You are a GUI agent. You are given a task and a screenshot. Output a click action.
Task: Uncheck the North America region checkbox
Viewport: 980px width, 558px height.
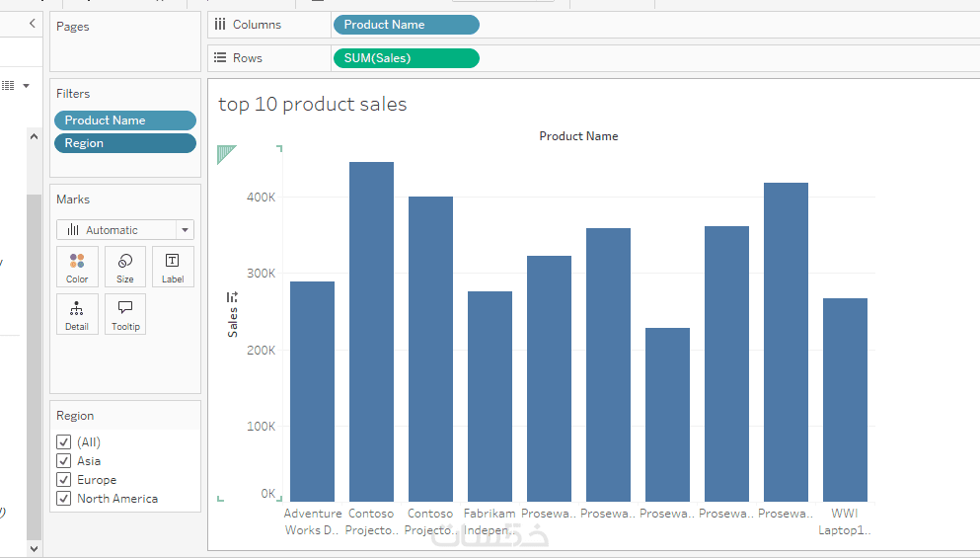pos(64,499)
